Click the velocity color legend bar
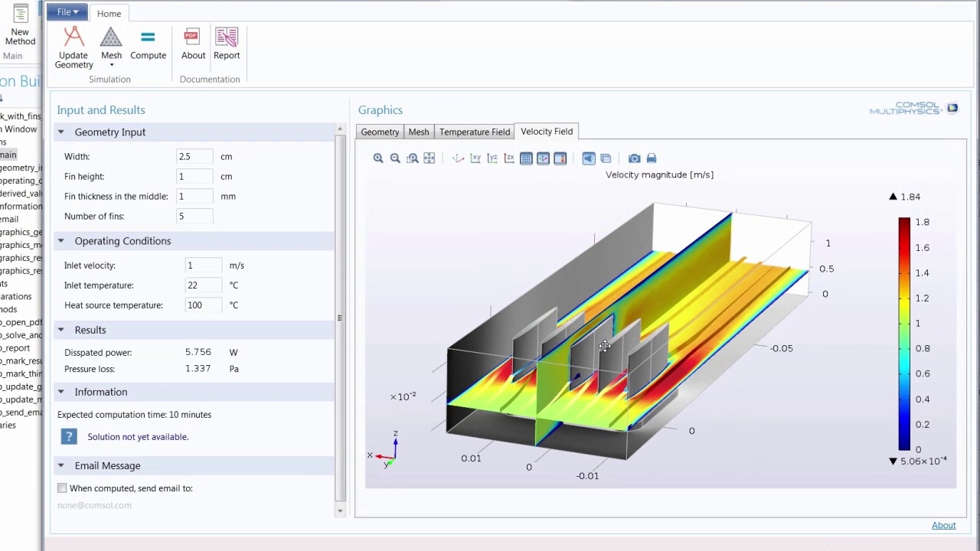The height and width of the screenshot is (551, 980). 904,334
